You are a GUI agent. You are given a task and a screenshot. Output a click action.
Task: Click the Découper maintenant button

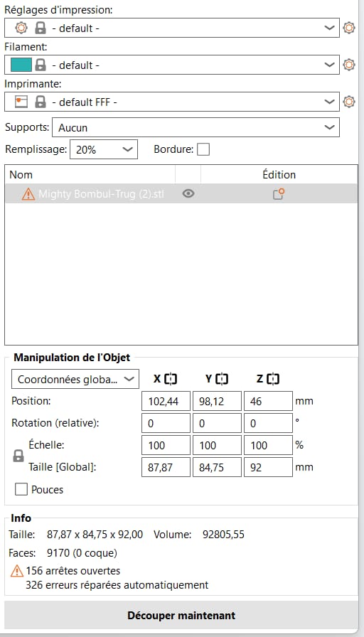point(181,615)
